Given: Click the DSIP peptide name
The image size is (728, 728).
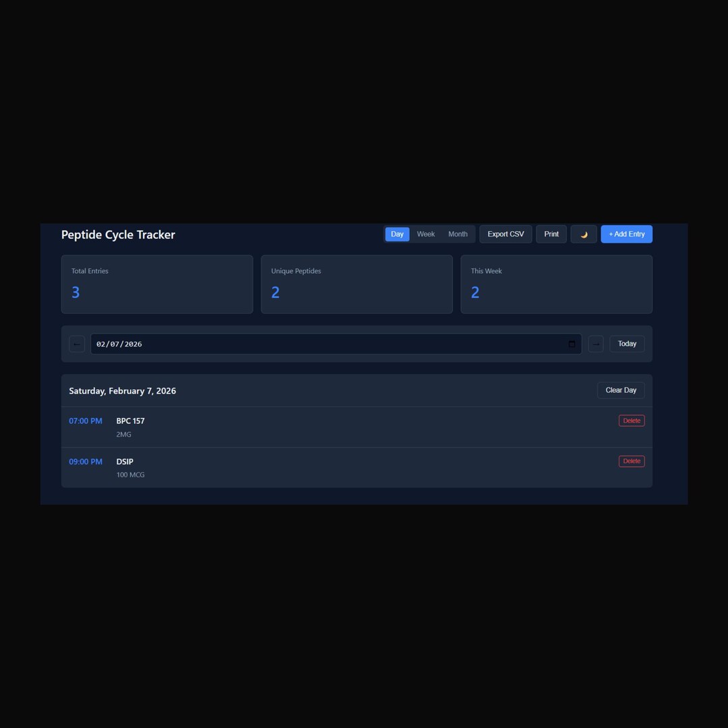Looking at the screenshot, I should point(125,462).
